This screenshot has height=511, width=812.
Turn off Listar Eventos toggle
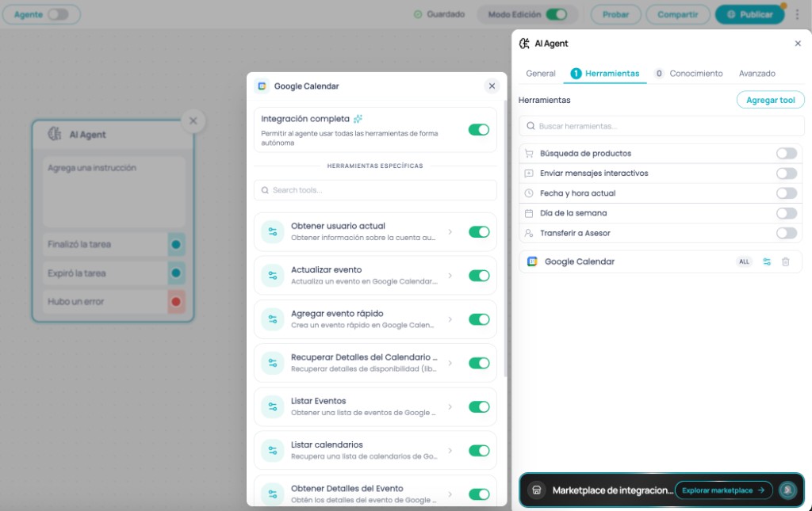pyautogui.click(x=479, y=407)
